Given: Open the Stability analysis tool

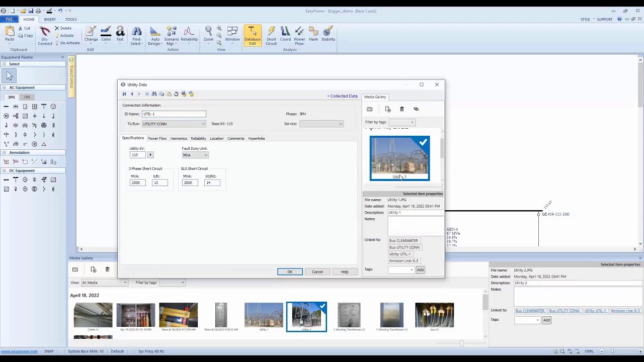Looking at the screenshot, I should point(328,34).
